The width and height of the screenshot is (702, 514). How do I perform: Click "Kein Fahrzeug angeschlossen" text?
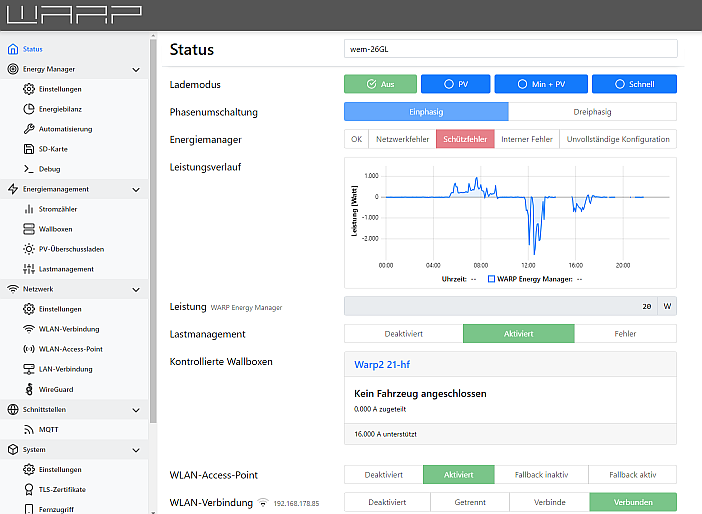[420, 394]
